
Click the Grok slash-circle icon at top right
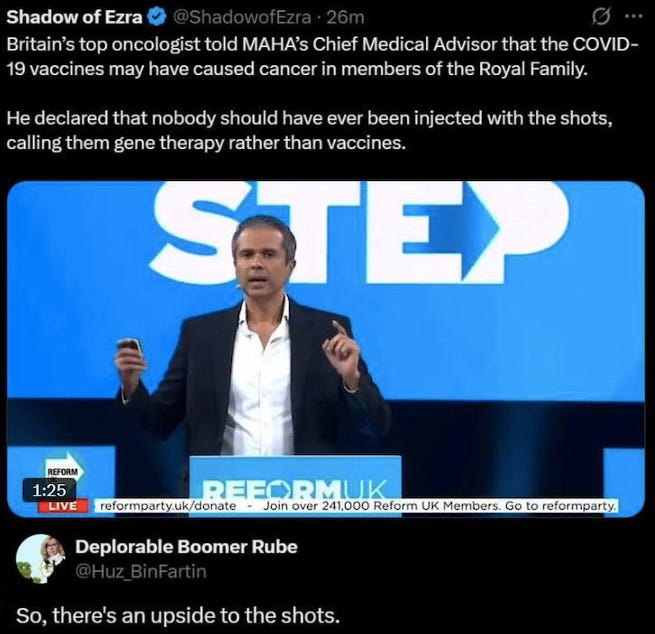601,18
